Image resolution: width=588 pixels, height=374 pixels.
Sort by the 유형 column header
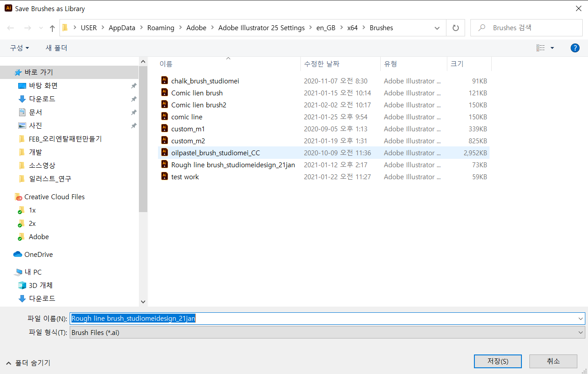click(x=414, y=64)
